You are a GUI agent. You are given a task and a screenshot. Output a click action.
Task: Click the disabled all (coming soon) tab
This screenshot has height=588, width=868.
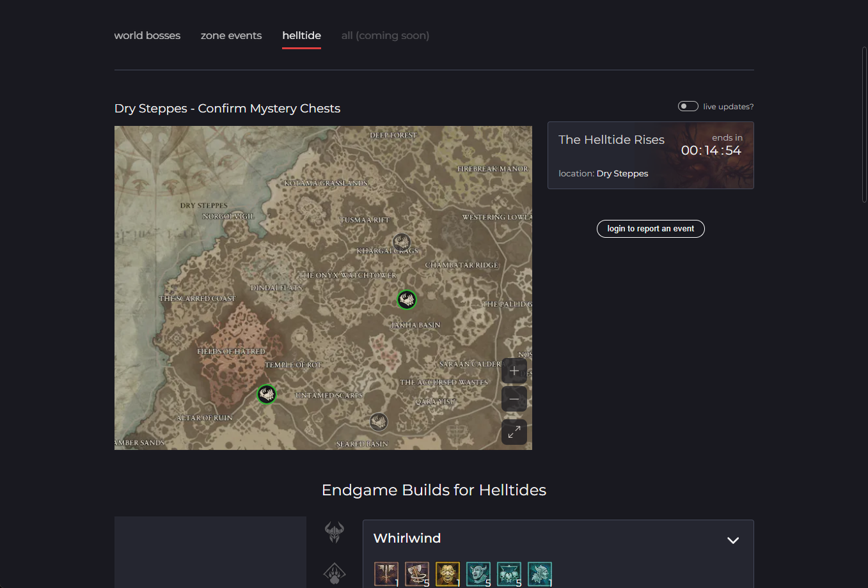[385, 36]
